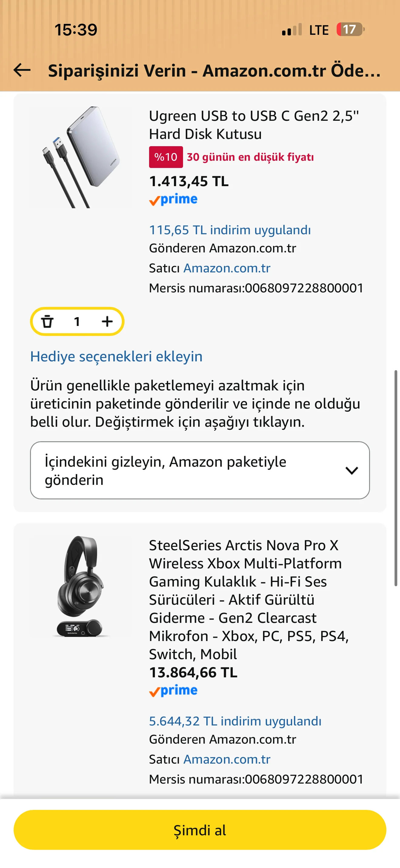
Task: Open Amazon.com.tr seller link for Ugreen
Action: coord(227,268)
